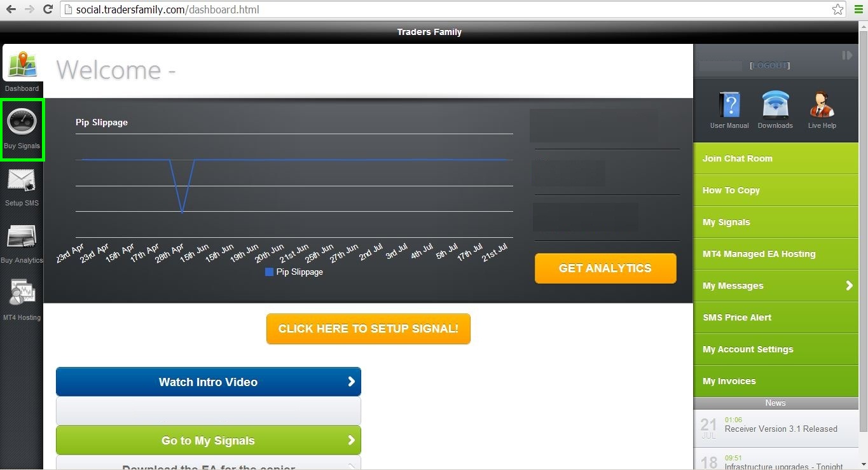Open the Buy Analytics icon

(x=22, y=237)
